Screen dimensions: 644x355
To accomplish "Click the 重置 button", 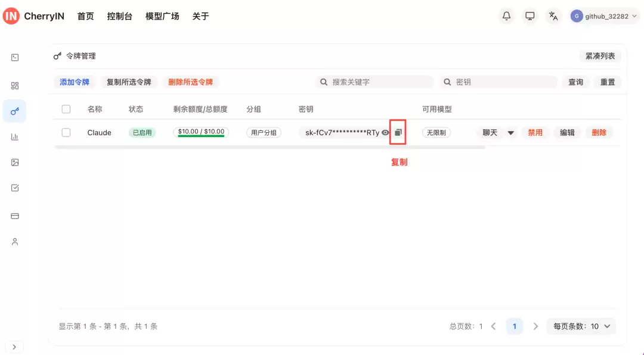I will click(608, 82).
